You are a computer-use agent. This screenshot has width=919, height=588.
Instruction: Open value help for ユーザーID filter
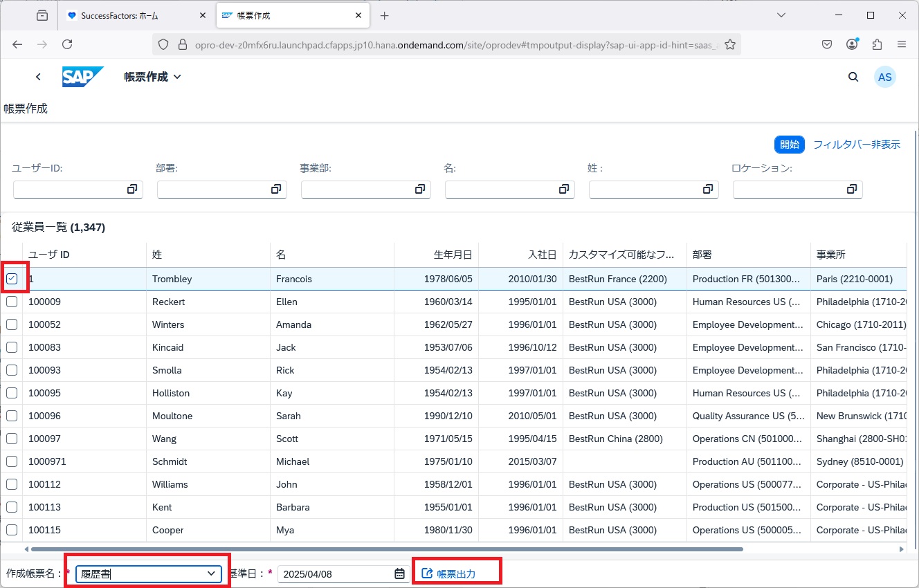(132, 189)
